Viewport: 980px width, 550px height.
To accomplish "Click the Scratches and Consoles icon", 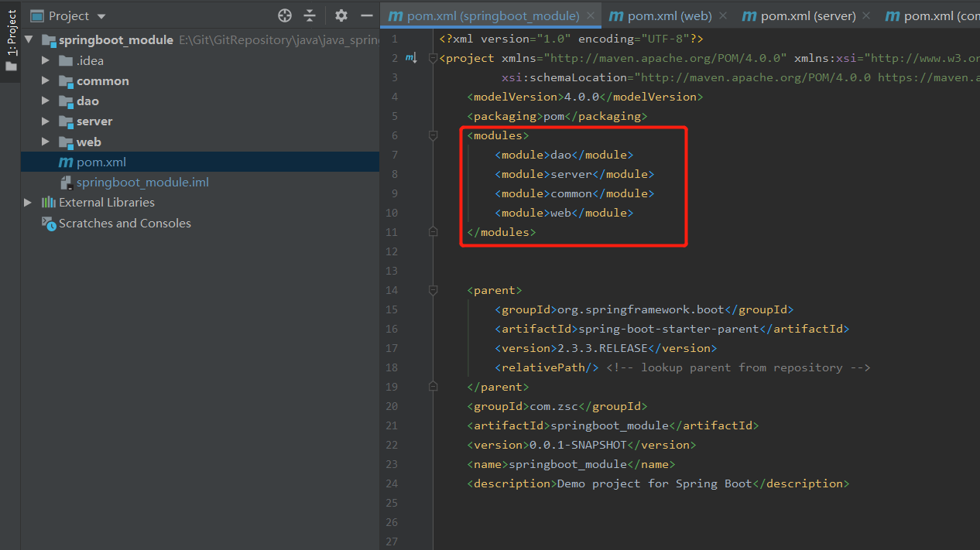I will click(49, 223).
